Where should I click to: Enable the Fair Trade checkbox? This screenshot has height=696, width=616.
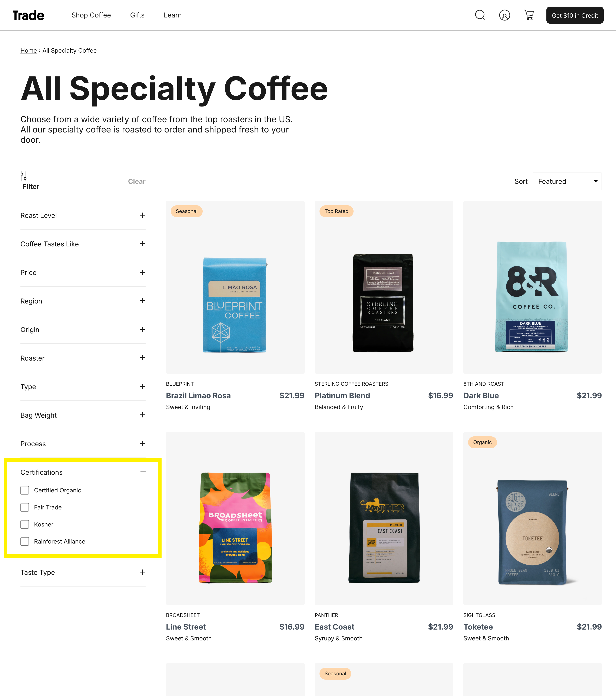point(24,507)
